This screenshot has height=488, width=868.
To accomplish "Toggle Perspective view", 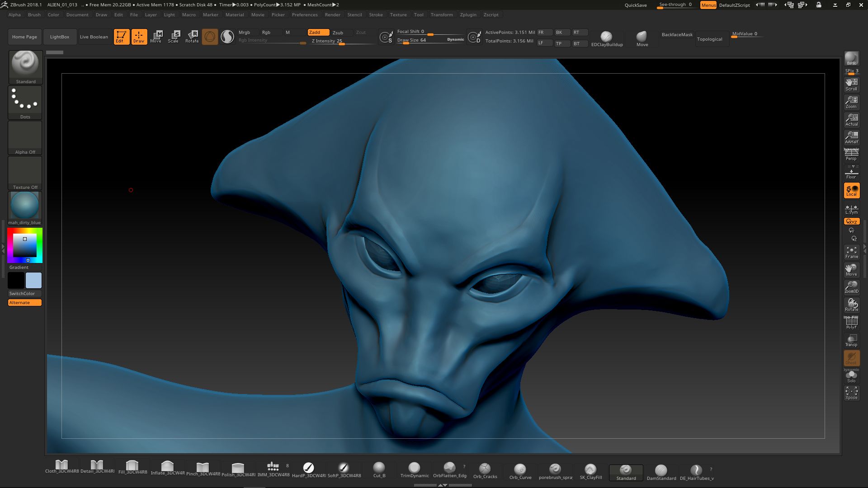I will (851, 155).
